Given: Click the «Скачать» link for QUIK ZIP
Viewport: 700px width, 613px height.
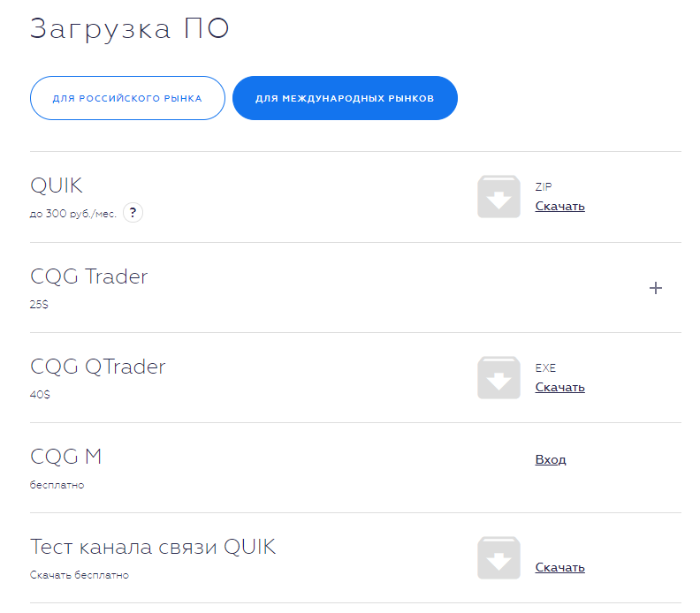Looking at the screenshot, I should click(559, 206).
